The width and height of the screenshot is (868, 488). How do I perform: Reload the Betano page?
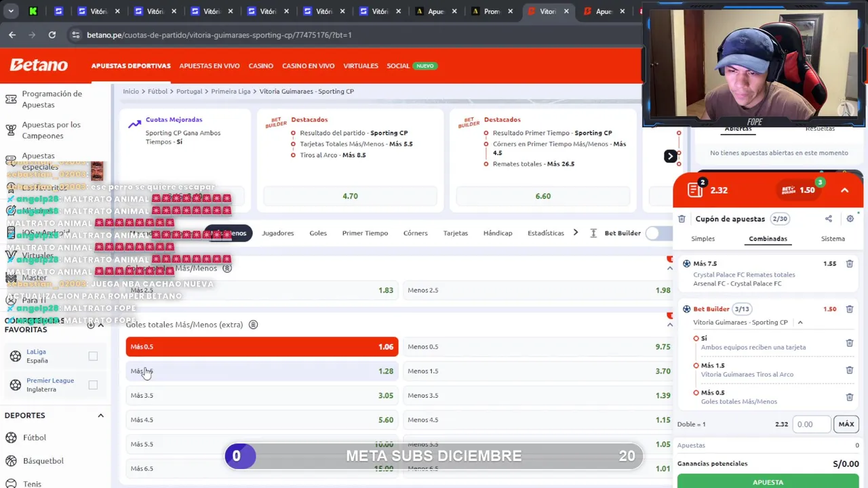pyautogui.click(x=52, y=35)
